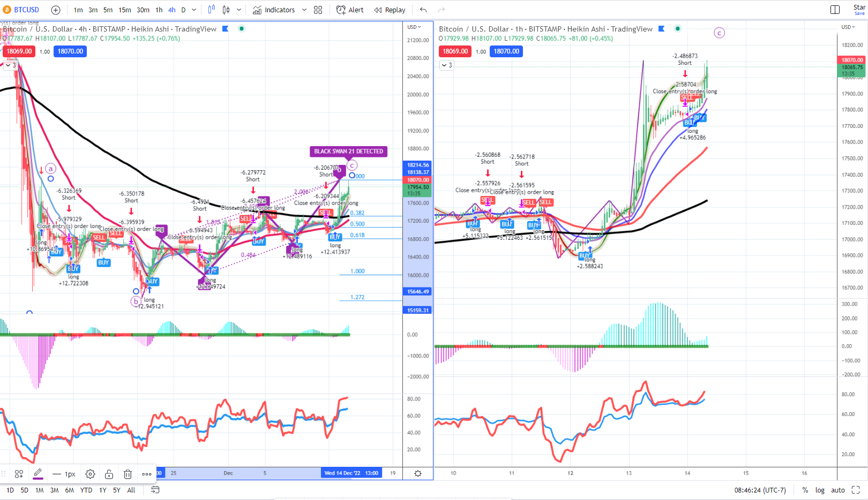Select the 4h timeframe
Screen dimensions: 868x500
172,10
